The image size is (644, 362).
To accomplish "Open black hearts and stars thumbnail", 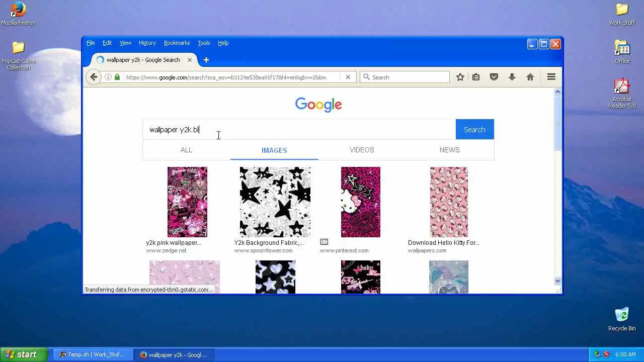I will pos(275,277).
